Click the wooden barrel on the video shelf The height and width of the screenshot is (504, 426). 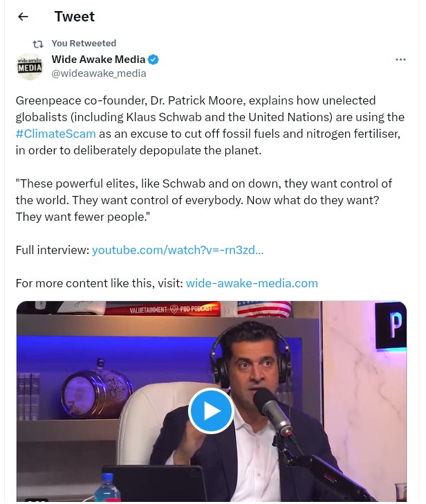pyautogui.click(x=97, y=389)
